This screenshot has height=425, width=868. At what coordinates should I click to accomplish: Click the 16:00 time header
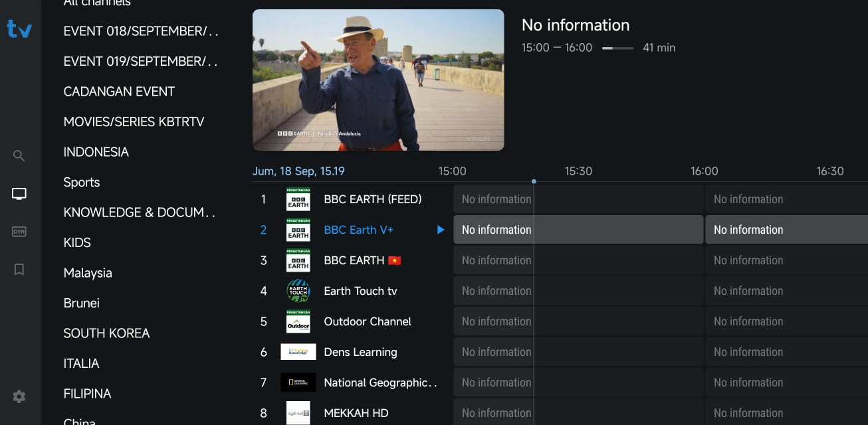pyautogui.click(x=705, y=171)
